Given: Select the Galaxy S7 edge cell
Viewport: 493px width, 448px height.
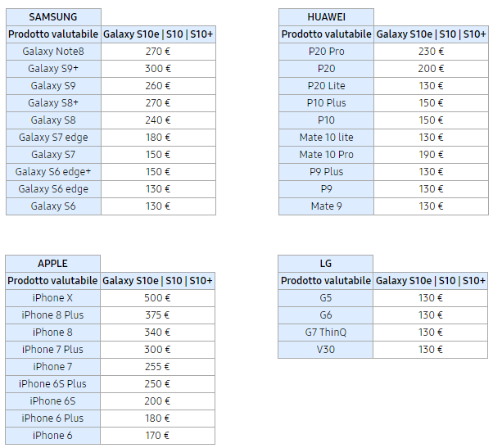Looking at the screenshot, I should coord(53,138).
